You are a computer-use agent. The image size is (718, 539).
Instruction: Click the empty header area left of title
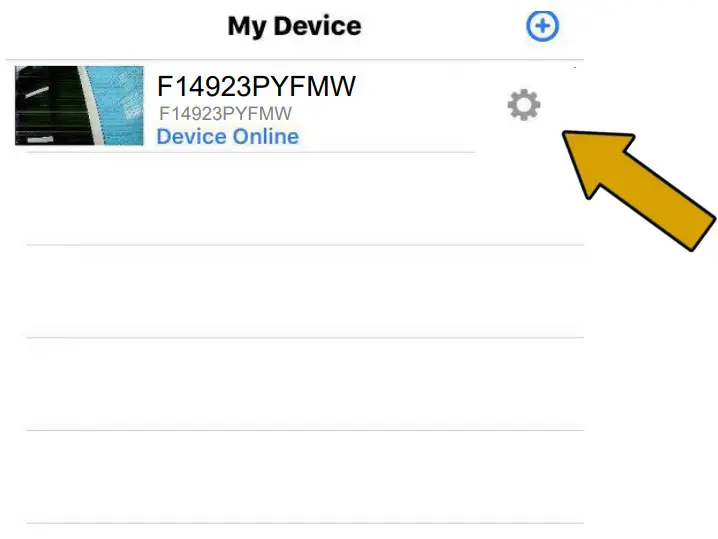pyautogui.click(x=114, y=26)
